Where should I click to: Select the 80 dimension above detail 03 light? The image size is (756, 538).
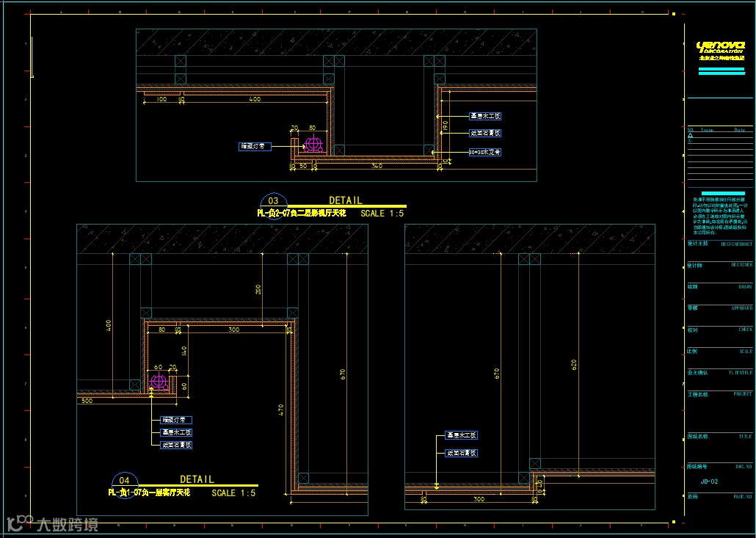(x=312, y=128)
